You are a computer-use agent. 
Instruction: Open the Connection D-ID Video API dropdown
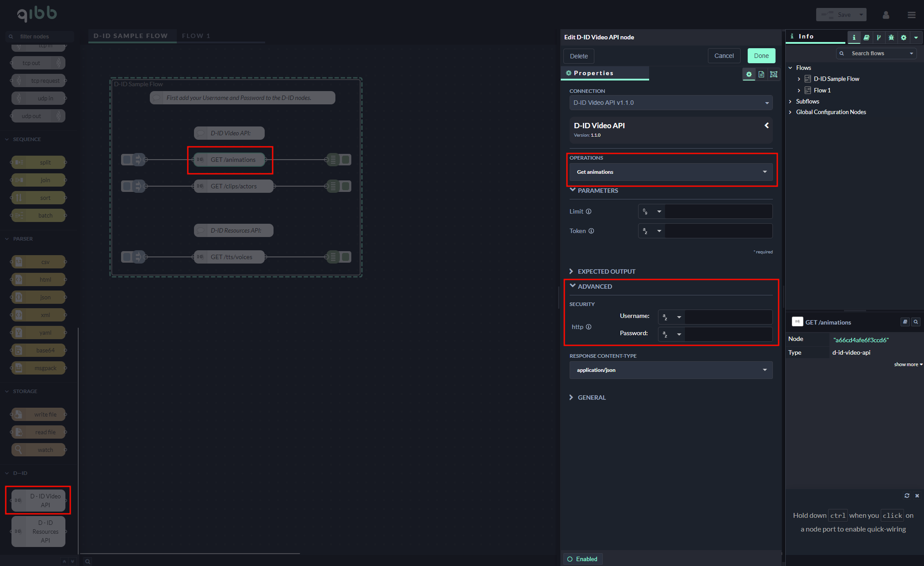click(x=671, y=103)
